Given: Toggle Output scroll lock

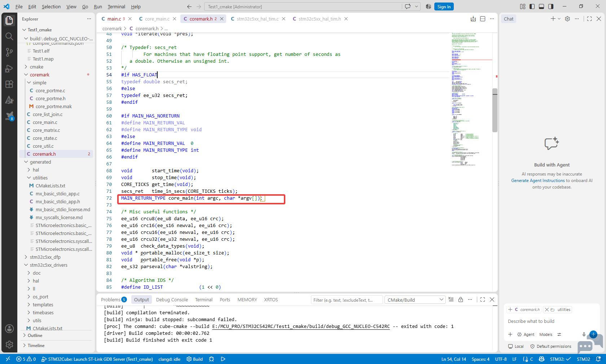Looking at the screenshot, I should 461,299.
